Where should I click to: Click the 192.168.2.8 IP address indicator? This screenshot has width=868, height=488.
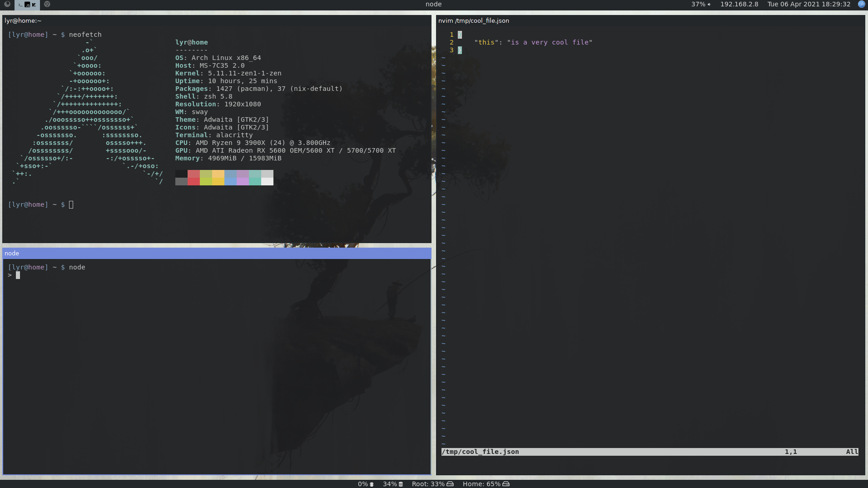(739, 4)
